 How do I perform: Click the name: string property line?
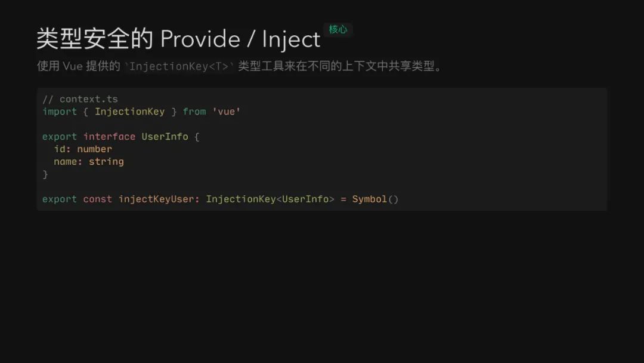pyautogui.click(x=89, y=162)
